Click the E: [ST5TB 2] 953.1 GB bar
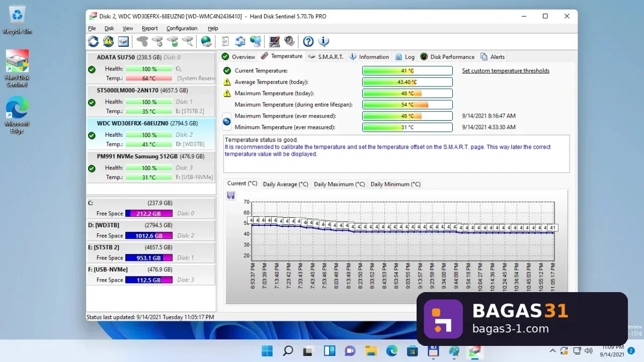644x362 pixels. tap(149, 258)
